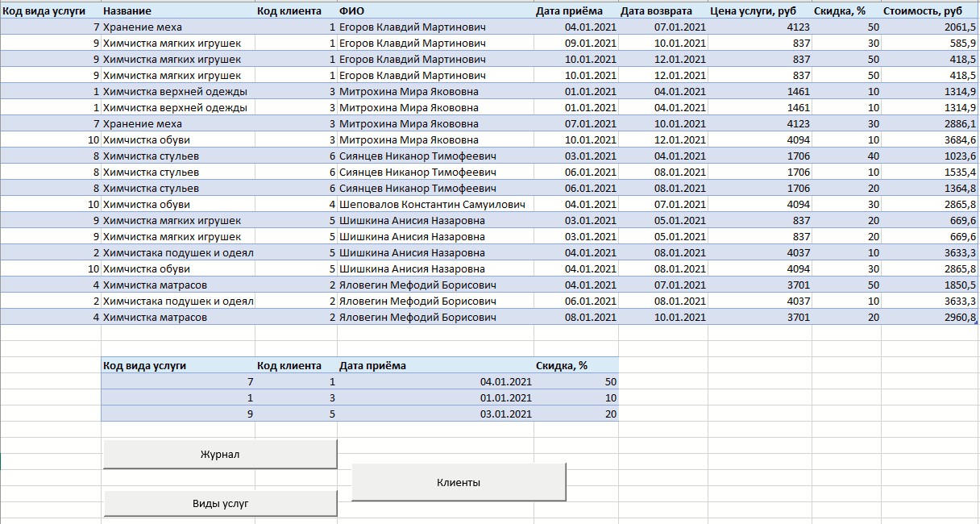980x524 pixels.
Task: Select Дата приёма header in lower table
Action: [x=435, y=365]
